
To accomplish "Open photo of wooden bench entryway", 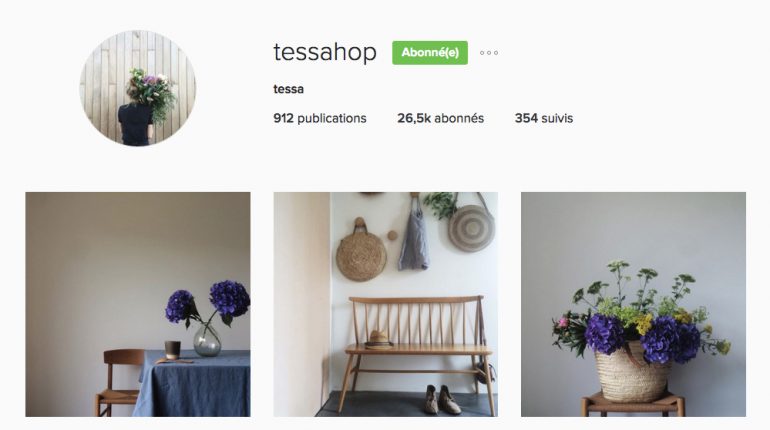I will tap(385, 304).
